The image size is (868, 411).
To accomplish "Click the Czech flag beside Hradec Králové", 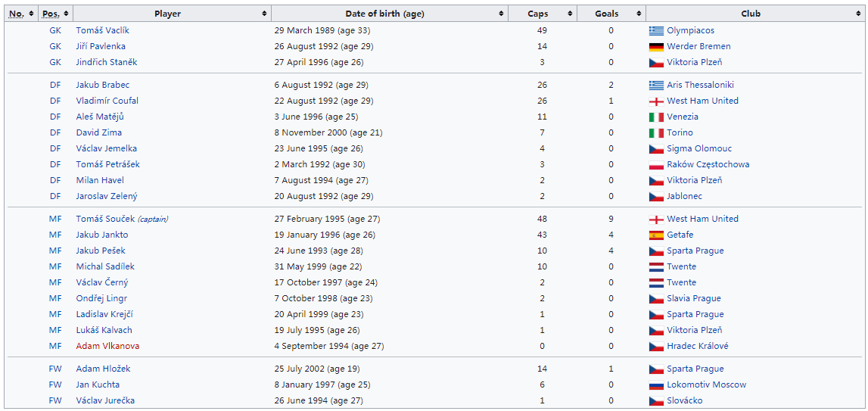I will point(656,347).
